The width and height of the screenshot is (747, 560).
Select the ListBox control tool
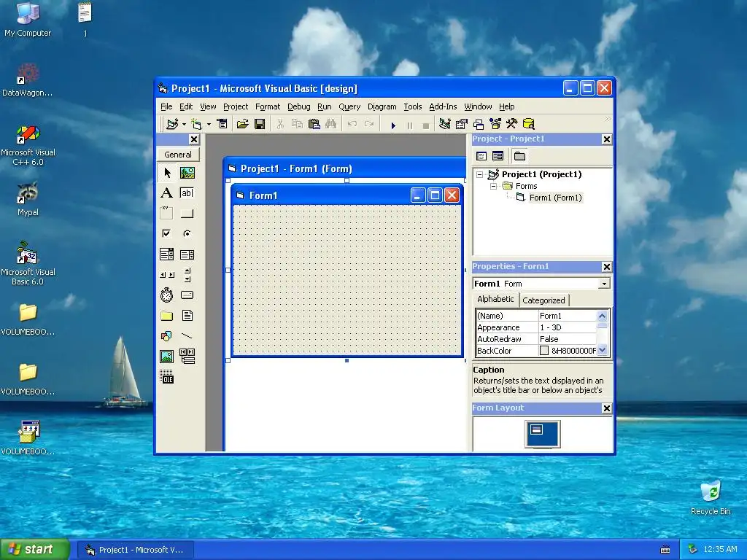pyautogui.click(x=187, y=254)
